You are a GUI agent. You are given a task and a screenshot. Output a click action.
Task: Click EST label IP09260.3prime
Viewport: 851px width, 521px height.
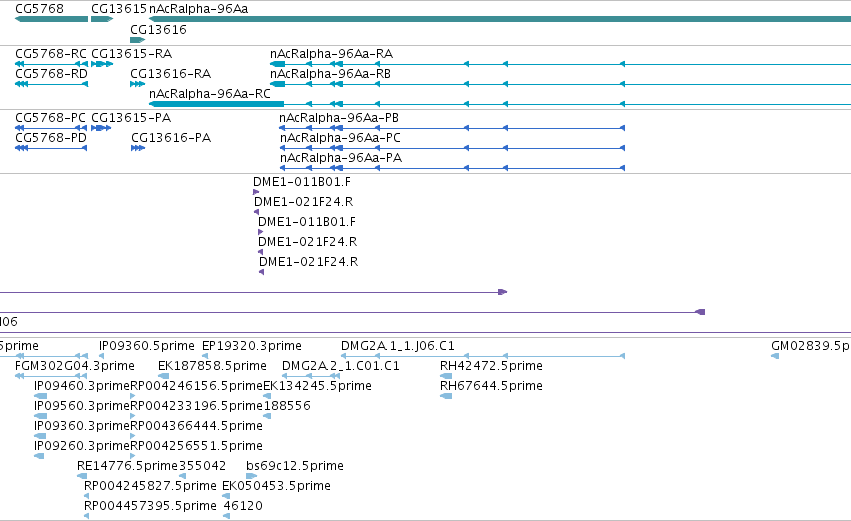82,446
